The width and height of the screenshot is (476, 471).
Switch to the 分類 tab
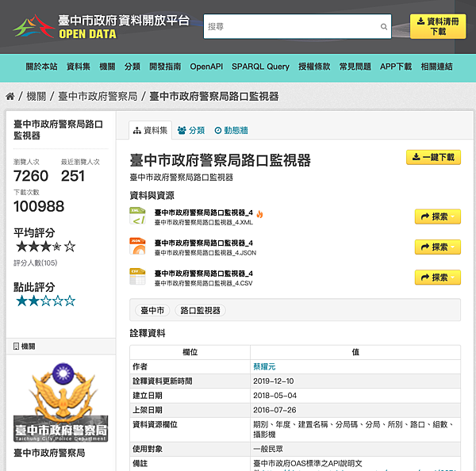[191, 131]
